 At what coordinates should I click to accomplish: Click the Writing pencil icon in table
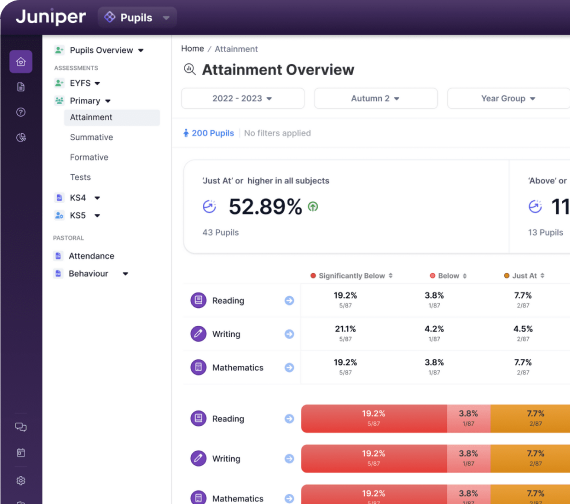coord(198,334)
